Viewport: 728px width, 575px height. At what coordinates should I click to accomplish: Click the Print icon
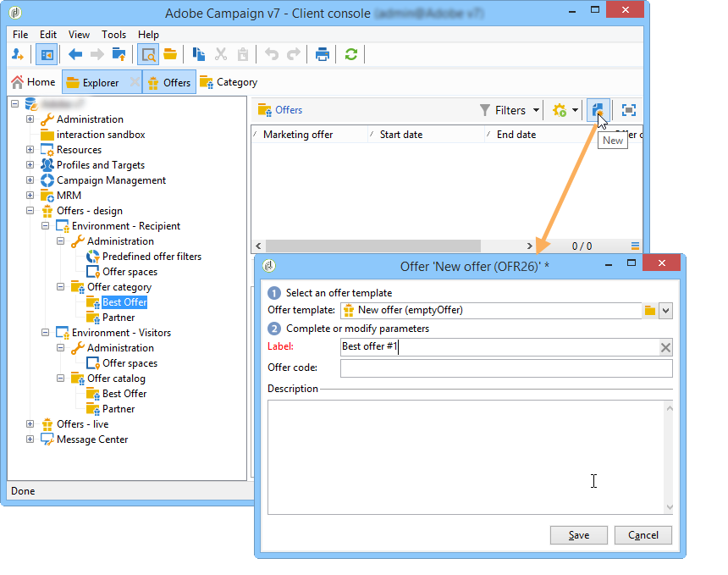[323, 54]
